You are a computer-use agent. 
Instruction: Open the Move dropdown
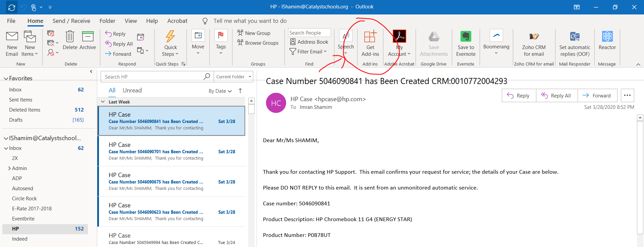[x=198, y=42]
